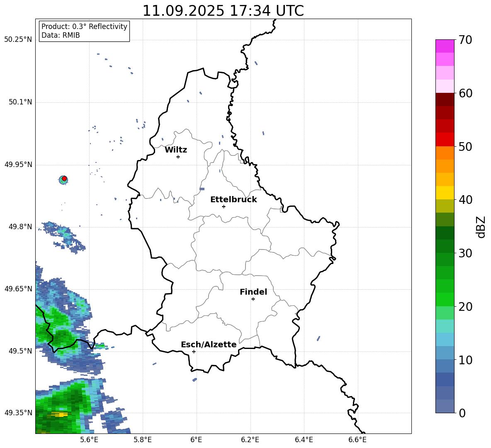The width and height of the screenshot is (491, 448).
Task: Pick the bright red swatch above 50
Action: [x=445, y=140]
